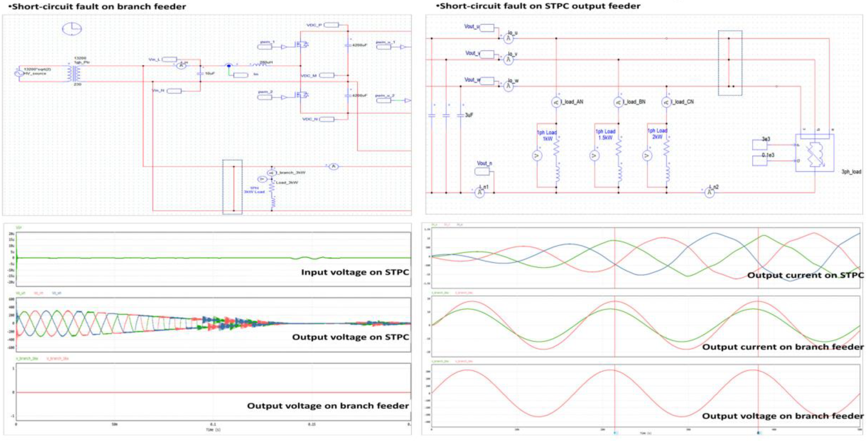The image size is (868, 441).
Task: Click the 'Input voltage on STPC' waveform title
Action: pos(355,272)
